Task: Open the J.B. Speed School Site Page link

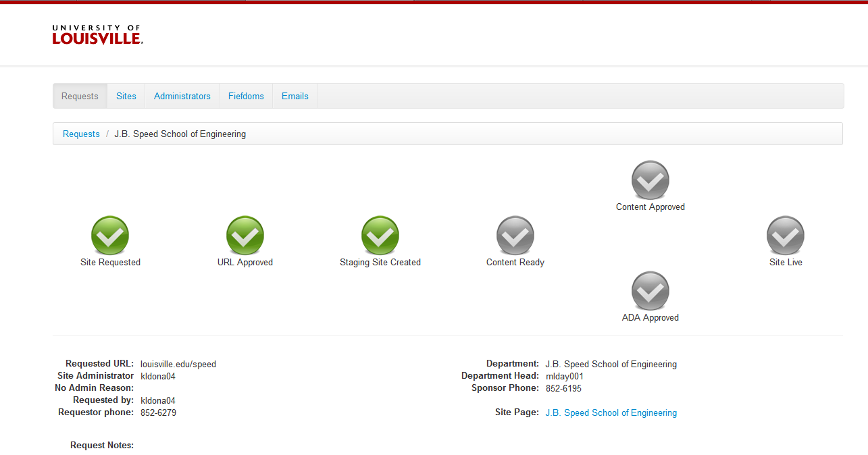Action: [611, 412]
